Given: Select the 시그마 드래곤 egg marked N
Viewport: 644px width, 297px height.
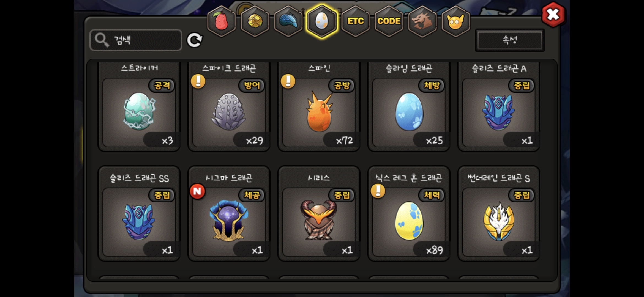Looking at the screenshot, I should coord(229,214).
